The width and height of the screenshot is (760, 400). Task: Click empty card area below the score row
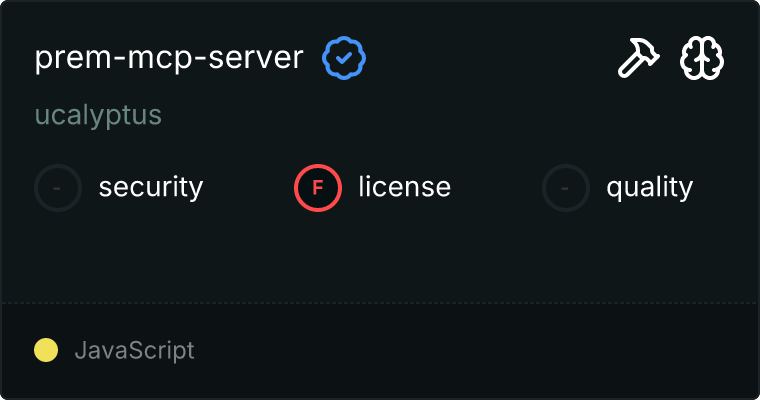point(380,255)
